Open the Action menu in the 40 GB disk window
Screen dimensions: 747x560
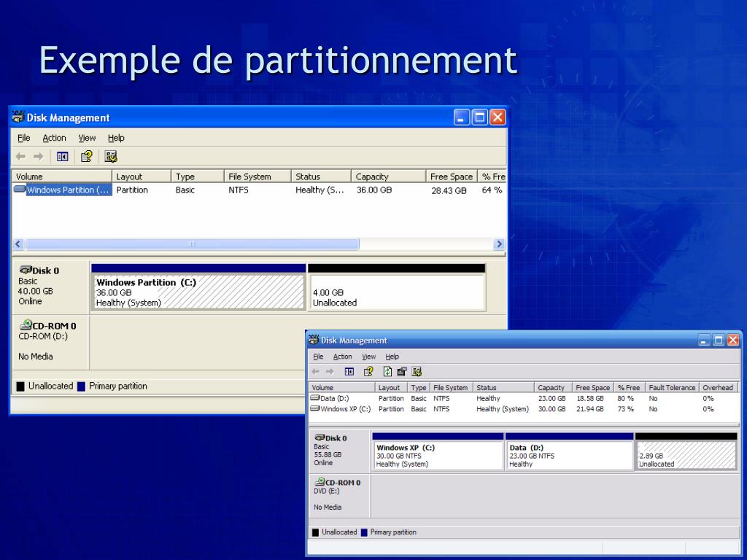pos(54,138)
